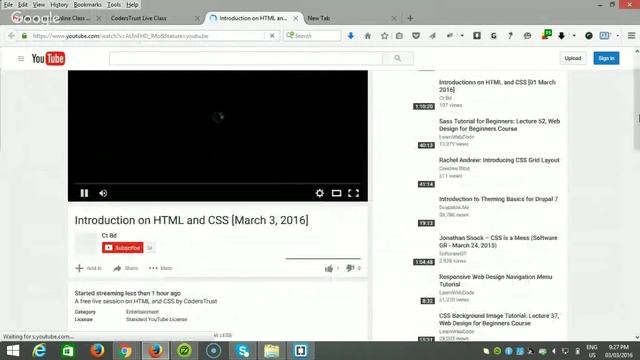The image size is (640, 360).
Task: Open CSS Background Image Tutorial Lecture 37
Action: 499,319
